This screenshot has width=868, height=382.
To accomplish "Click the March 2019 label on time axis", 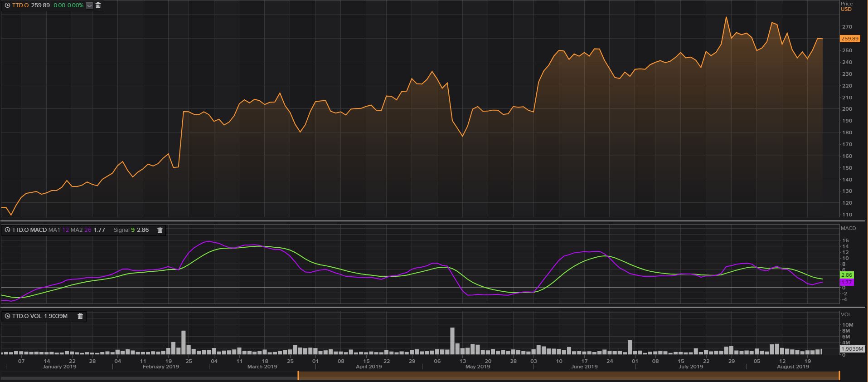I will 262,367.
